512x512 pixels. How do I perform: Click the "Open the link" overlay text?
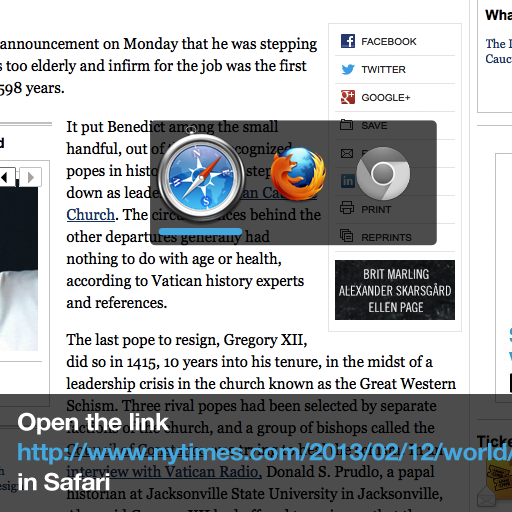[93, 422]
